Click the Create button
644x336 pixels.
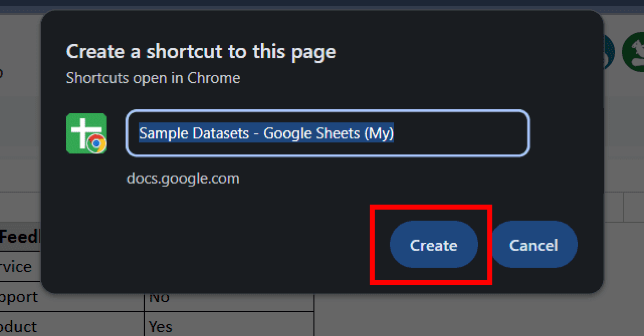434,245
